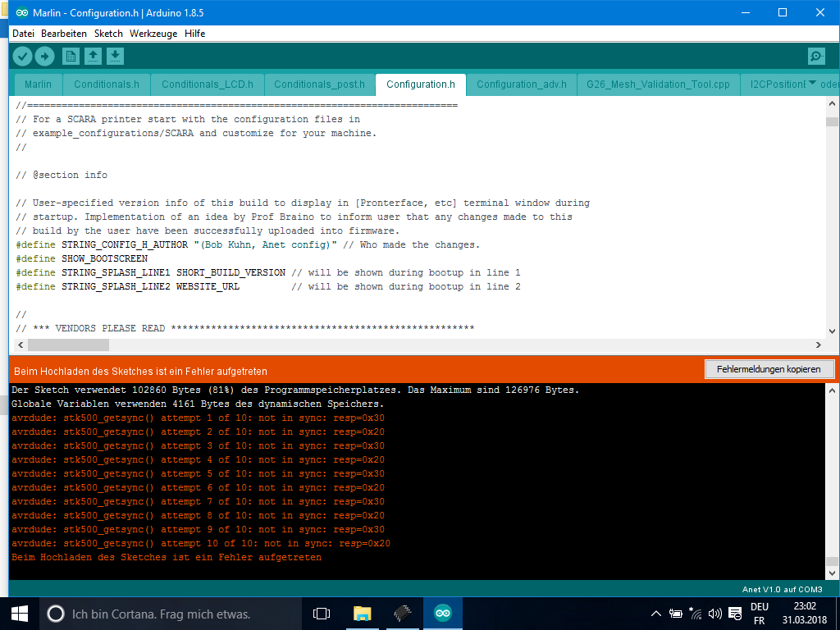Select the Configuration.h tab

pyautogui.click(x=421, y=84)
